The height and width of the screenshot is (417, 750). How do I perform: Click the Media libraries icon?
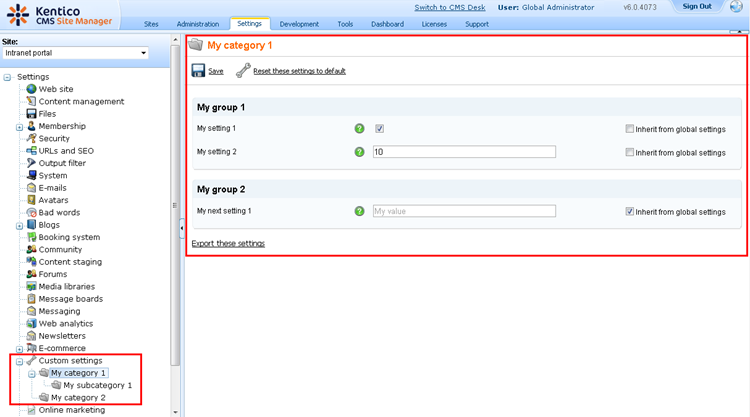coord(32,286)
